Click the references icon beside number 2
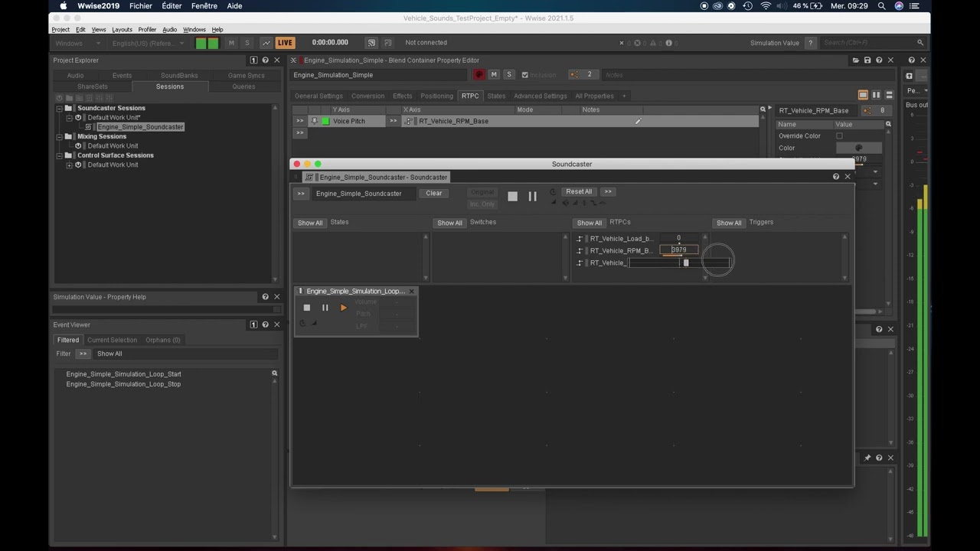Viewport: 980px width, 551px height. tap(575, 74)
